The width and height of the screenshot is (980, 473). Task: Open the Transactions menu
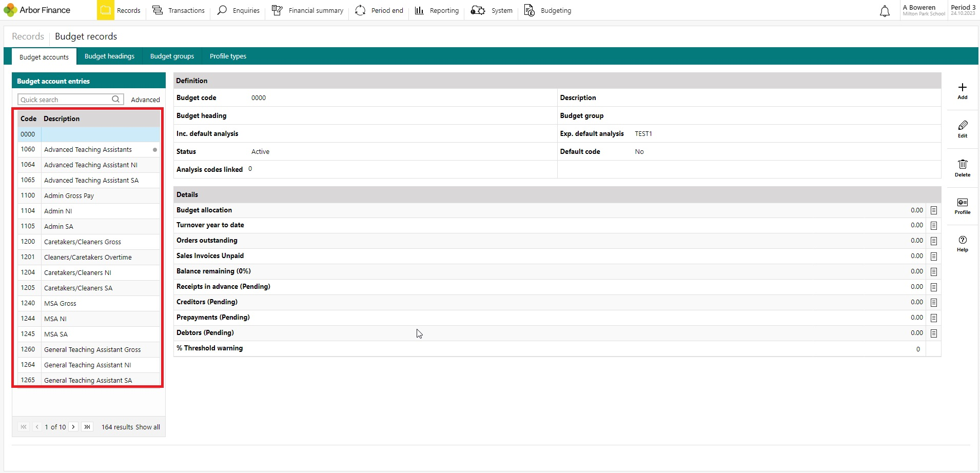coord(178,10)
